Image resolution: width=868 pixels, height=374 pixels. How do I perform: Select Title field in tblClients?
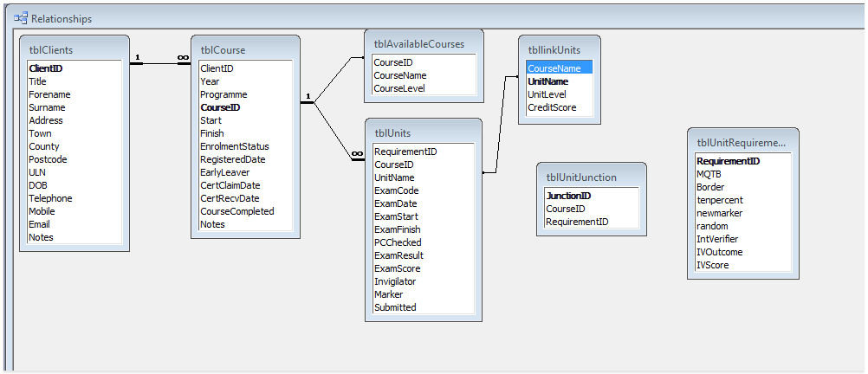[74, 81]
